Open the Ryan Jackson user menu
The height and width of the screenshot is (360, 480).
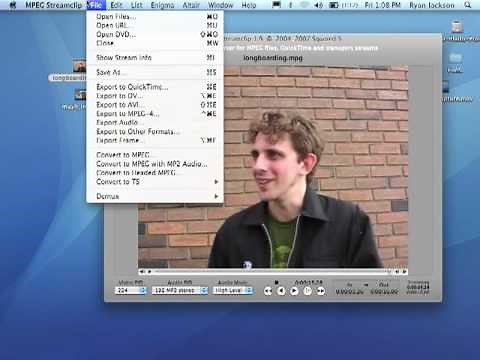point(432,5)
